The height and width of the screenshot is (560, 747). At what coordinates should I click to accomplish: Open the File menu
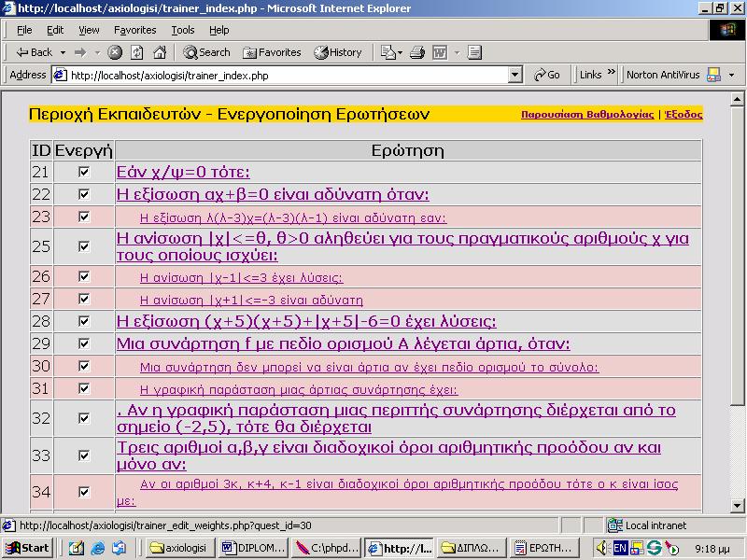coord(24,30)
